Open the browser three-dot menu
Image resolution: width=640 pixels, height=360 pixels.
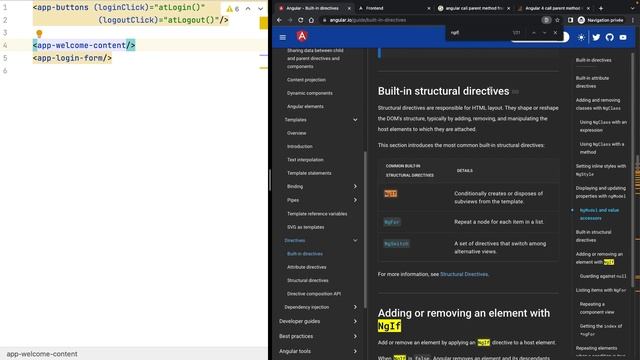633,20
